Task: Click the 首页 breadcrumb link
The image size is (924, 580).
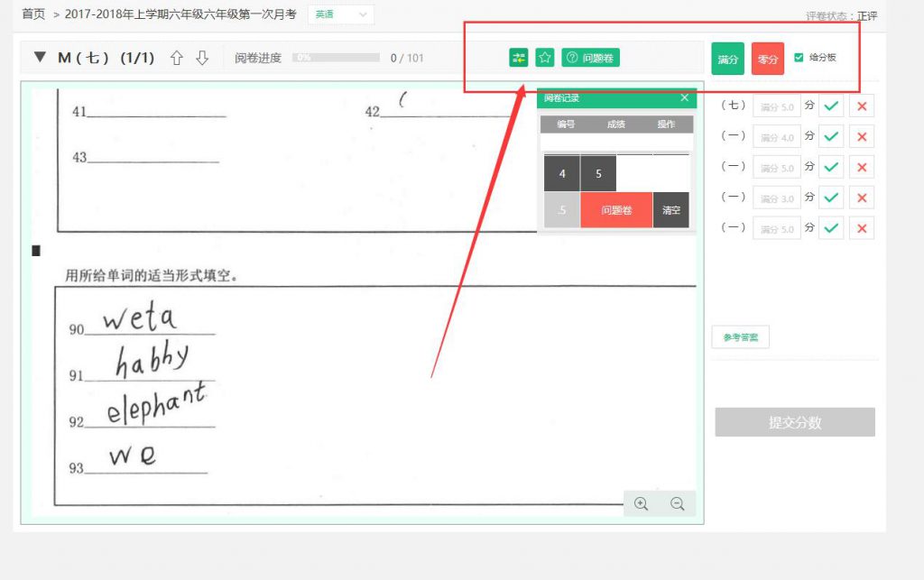Action: pyautogui.click(x=33, y=14)
